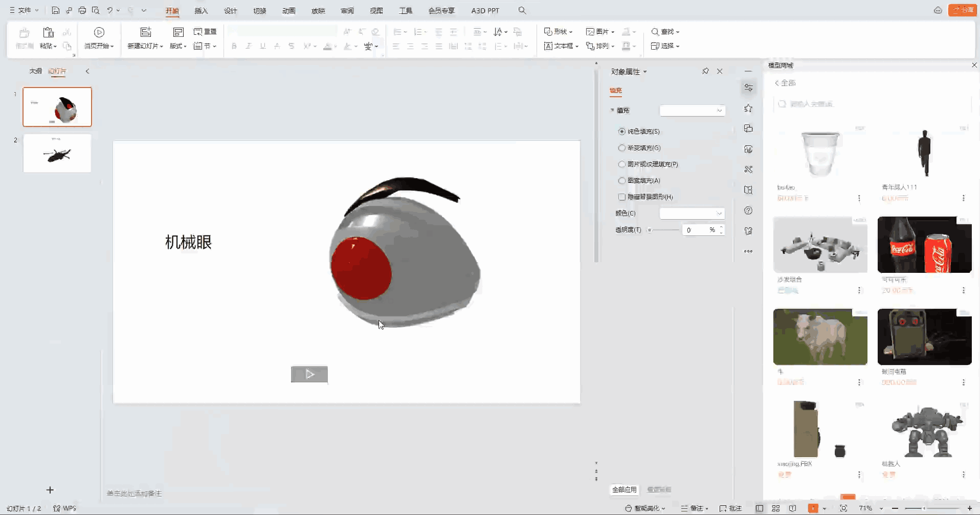Image resolution: width=980 pixels, height=515 pixels.
Task: Select the Coca-Cola model thumbnail
Action: 924,245
